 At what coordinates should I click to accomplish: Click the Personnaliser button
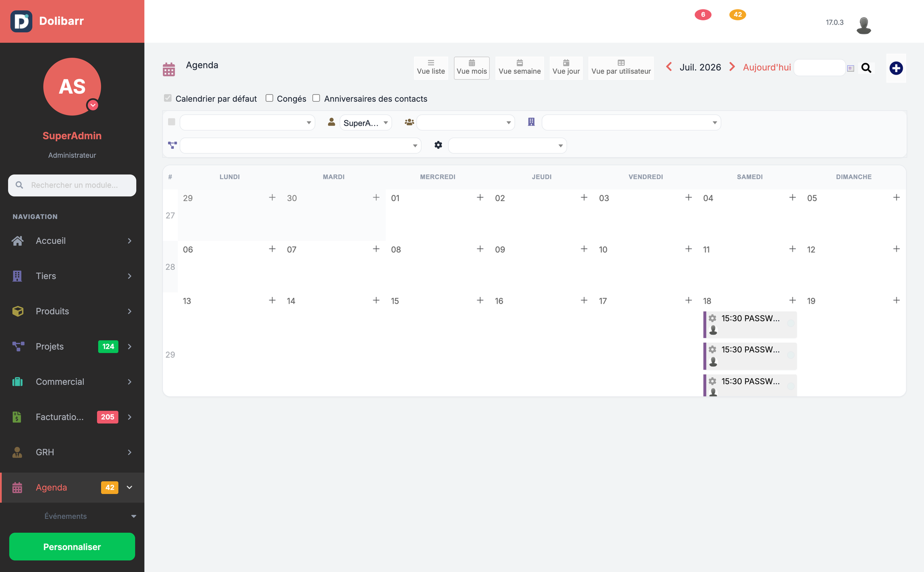pyautogui.click(x=72, y=546)
